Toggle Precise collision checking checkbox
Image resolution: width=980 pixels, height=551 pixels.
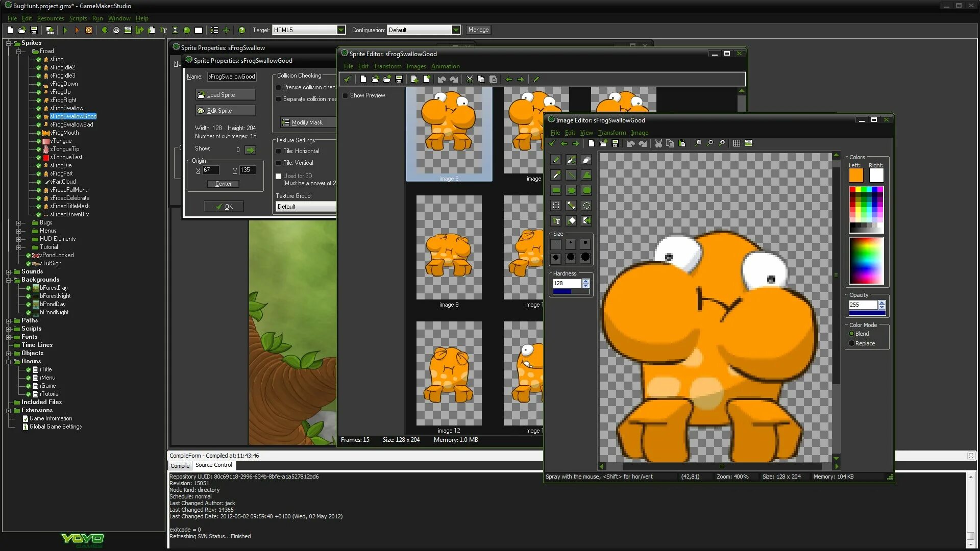click(279, 87)
